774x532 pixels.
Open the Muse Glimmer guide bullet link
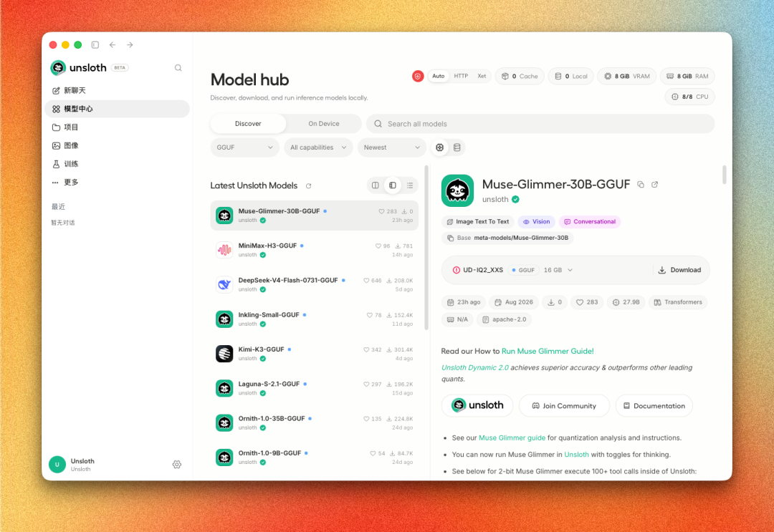pyautogui.click(x=512, y=437)
